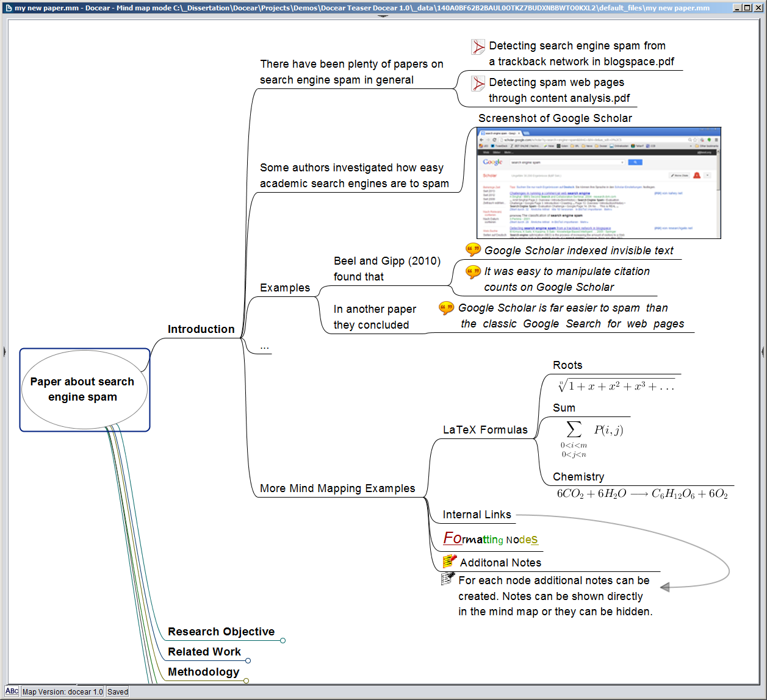
Task: Click the note icon beside the notes text
Action: (448, 579)
